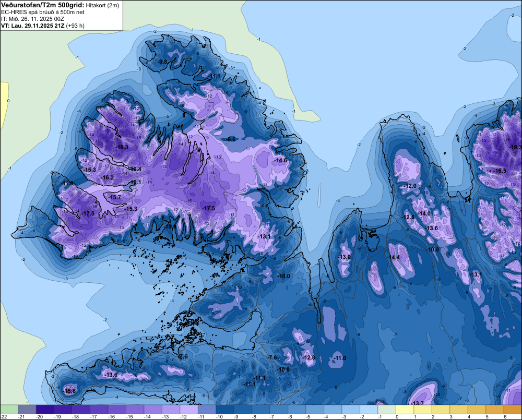Screen dimensions: 522x420
Task: Select the -13.0 temperature label
Action: pos(344,257)
